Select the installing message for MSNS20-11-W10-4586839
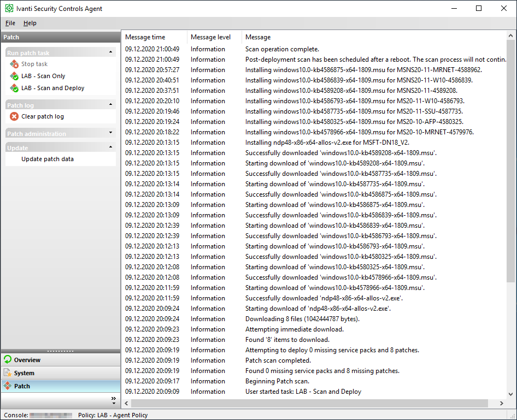 [359, 80]
